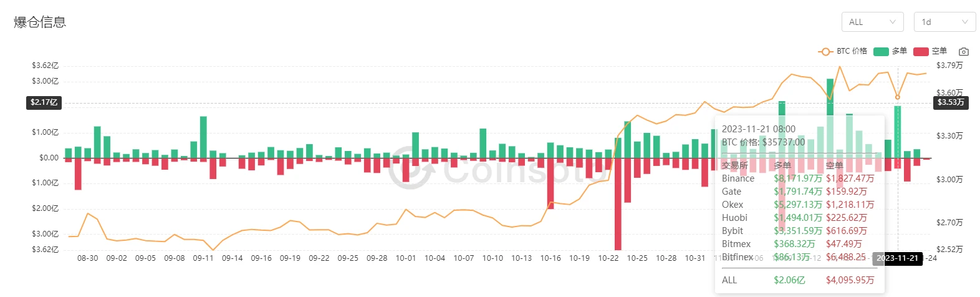Image resolution: width=980 pixels, height=297 pixels.
Task: Click the 2023-11-21 date label on axis
Action: click(898, 258)
